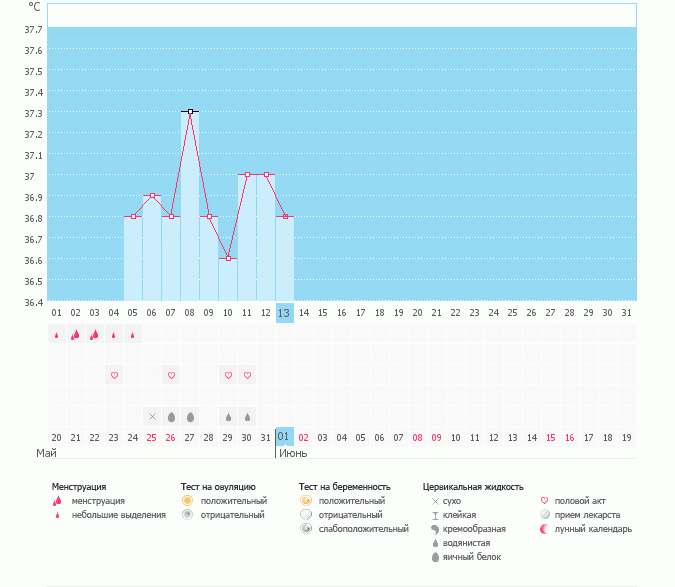675x587 pixels.
Task: Select the 37.3 peak temperature point on day 08
Action: click(190, 111)
